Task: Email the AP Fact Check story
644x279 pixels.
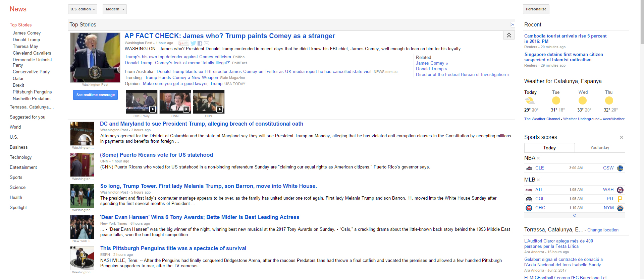Action: (x=207, y=43)
